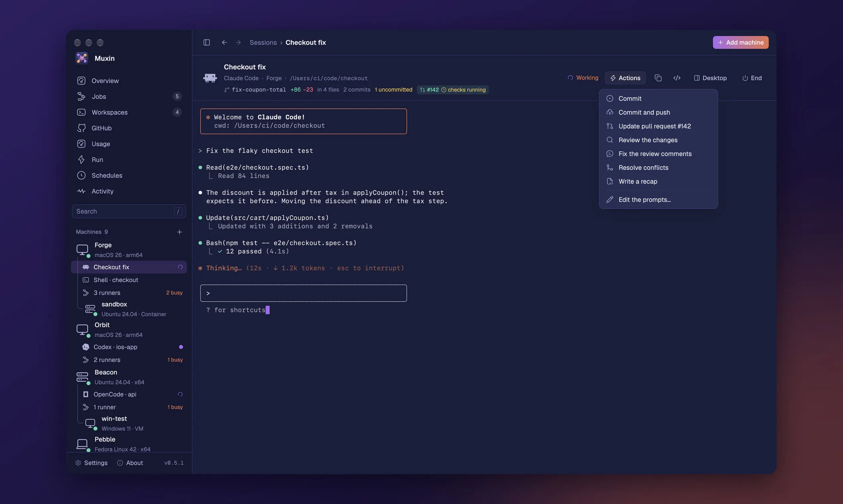Open Sessions breadcrumb link

[263, 42]
